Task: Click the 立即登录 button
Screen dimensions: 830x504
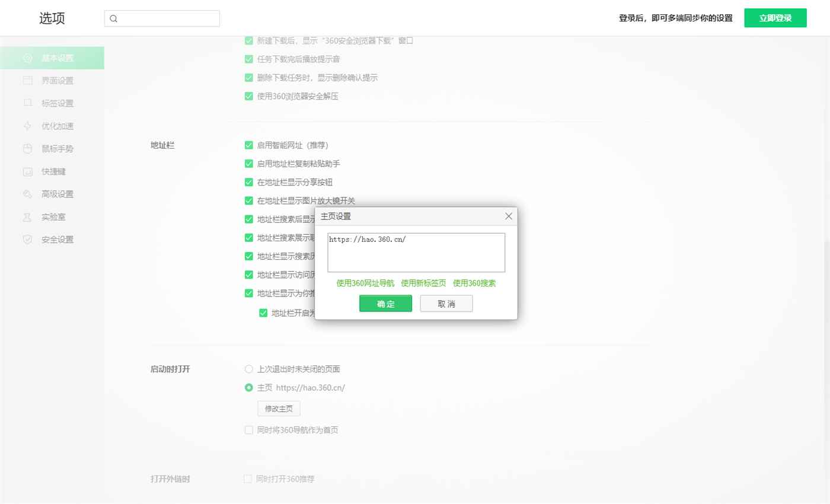Action: pos(775,18)
